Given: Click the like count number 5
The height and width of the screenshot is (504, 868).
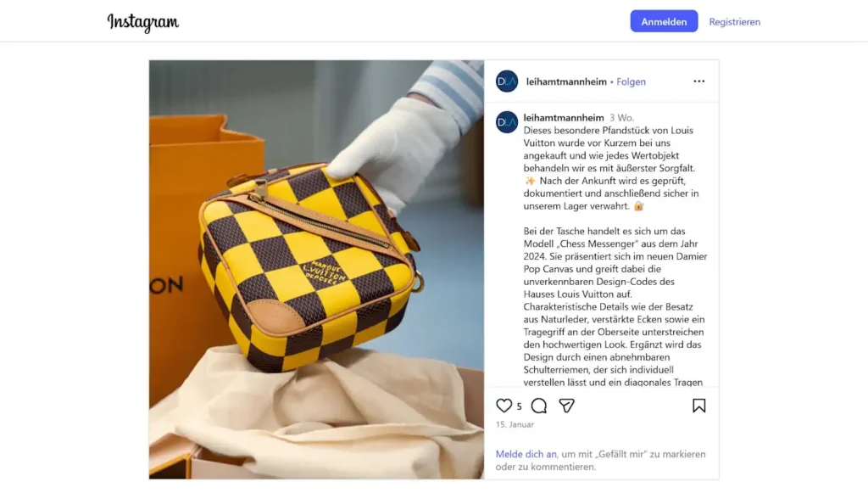Looking at the screenshot, I should [x=520, y=406].
